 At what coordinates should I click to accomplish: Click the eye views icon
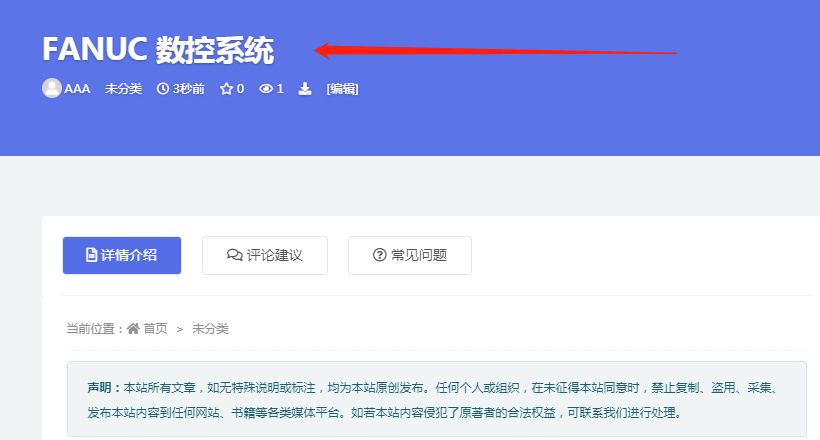click(x=266, y=89)
